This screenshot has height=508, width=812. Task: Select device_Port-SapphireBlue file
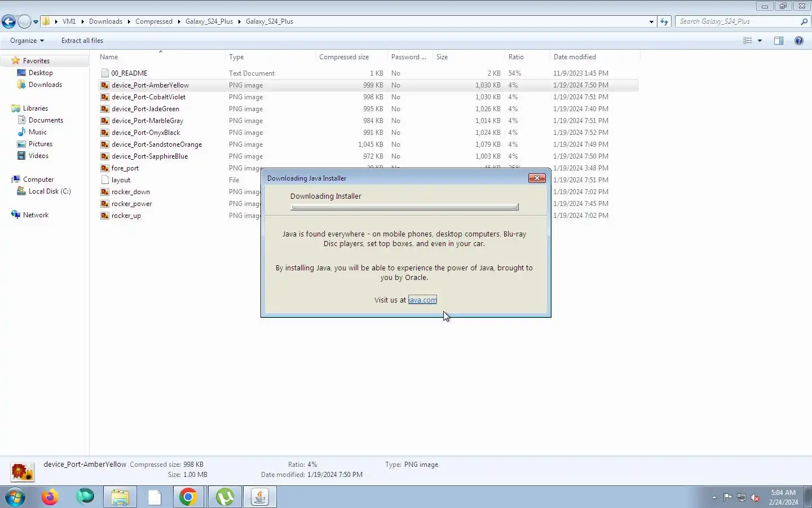pyautogui.click(x=149, y=156)
